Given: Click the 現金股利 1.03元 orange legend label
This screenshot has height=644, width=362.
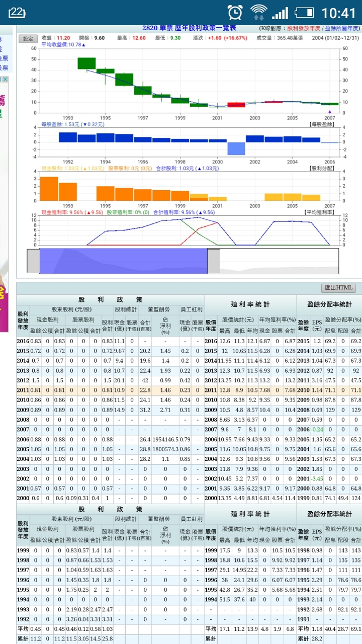Looking at the screenshot, I should point(72,169).
